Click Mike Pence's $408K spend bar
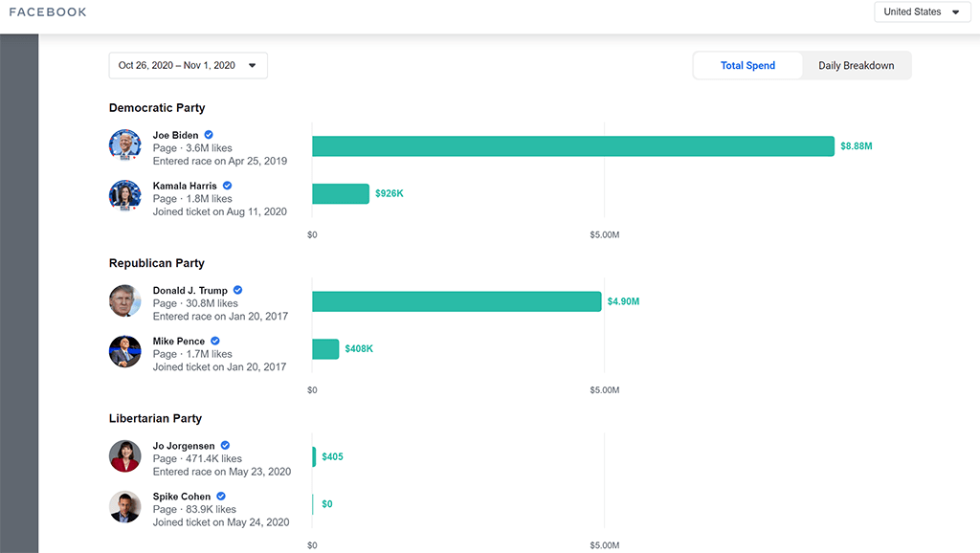980x553 pixels. [325, 348]
